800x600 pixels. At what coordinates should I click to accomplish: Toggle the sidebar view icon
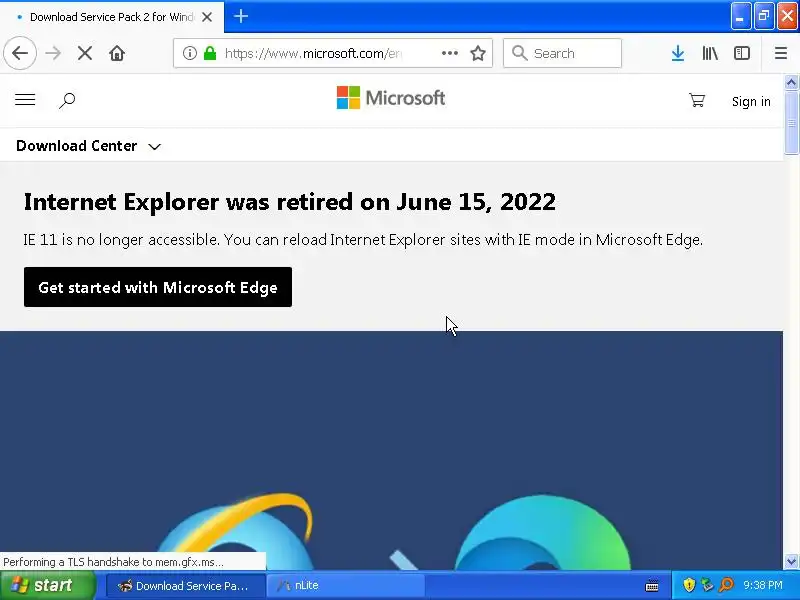pos(742,53)
